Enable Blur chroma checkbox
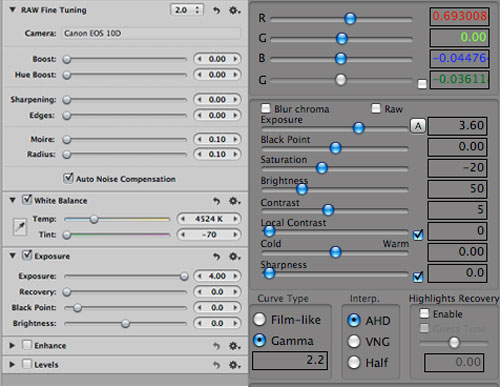Viewport: 500px width, 387px height. (266, 108)
